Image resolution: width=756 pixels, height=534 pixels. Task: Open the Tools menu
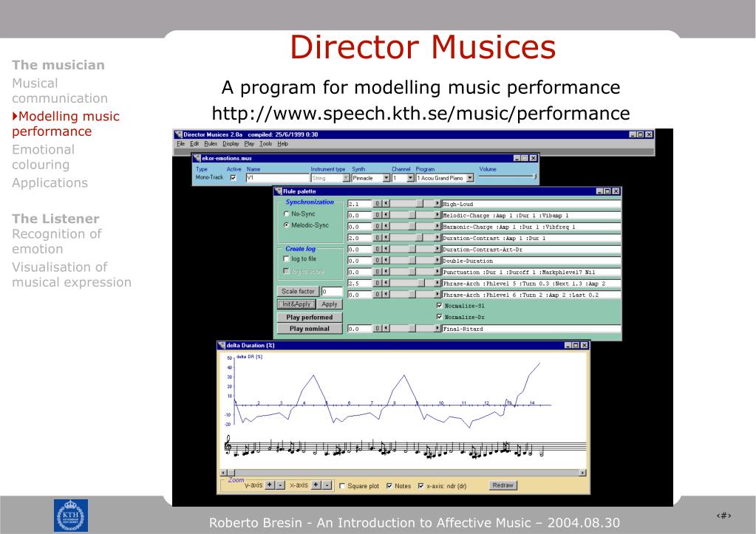[x=265, y=143]
